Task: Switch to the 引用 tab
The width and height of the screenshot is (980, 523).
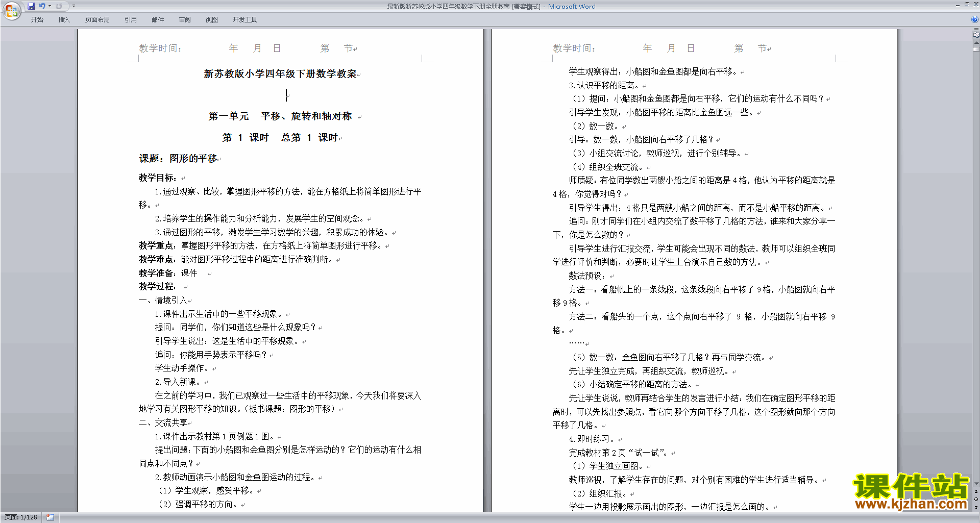Action: (131, 20)
